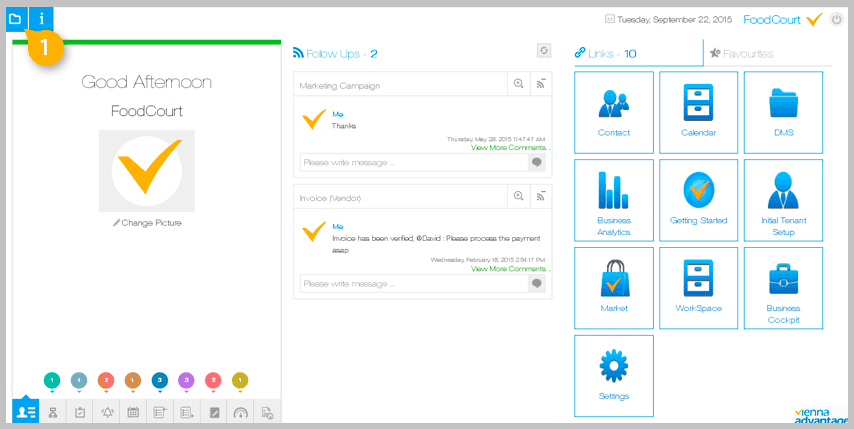Screen dimensions: 854x429
Task: Open the Calendar link tile
Action: pos(698,112)
